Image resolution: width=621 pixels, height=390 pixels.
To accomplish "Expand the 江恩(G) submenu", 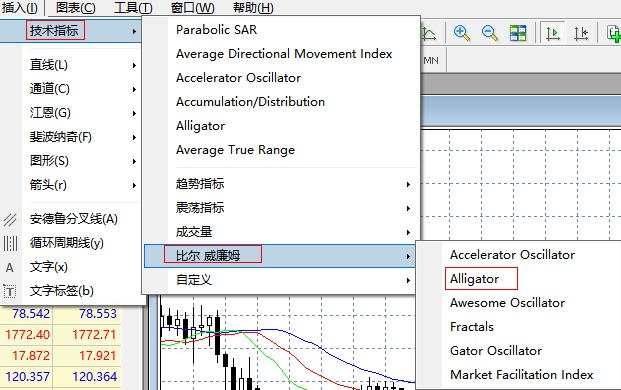I will tap(82, 113).
